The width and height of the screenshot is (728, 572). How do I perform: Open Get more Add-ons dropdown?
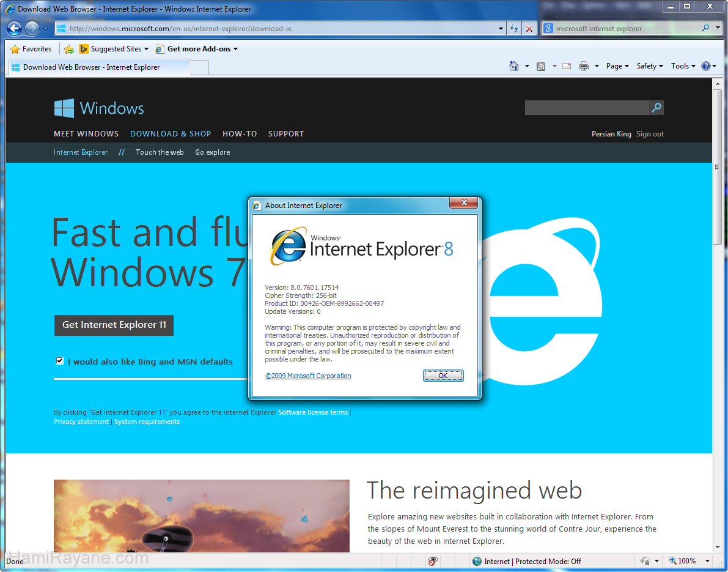pos(196,49)
